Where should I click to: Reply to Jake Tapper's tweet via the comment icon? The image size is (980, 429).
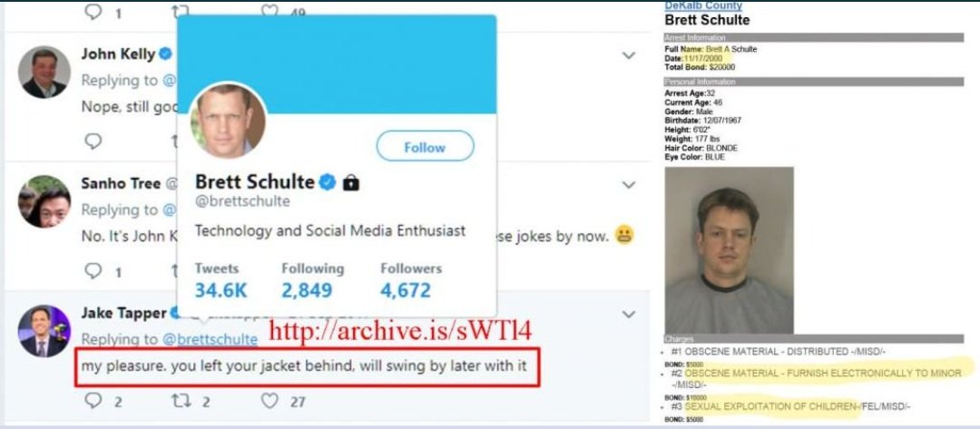click(93, 400)
